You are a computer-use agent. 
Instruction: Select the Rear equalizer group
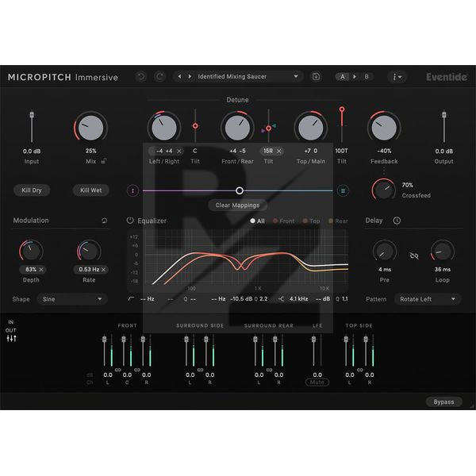click(x=338, y=221)
